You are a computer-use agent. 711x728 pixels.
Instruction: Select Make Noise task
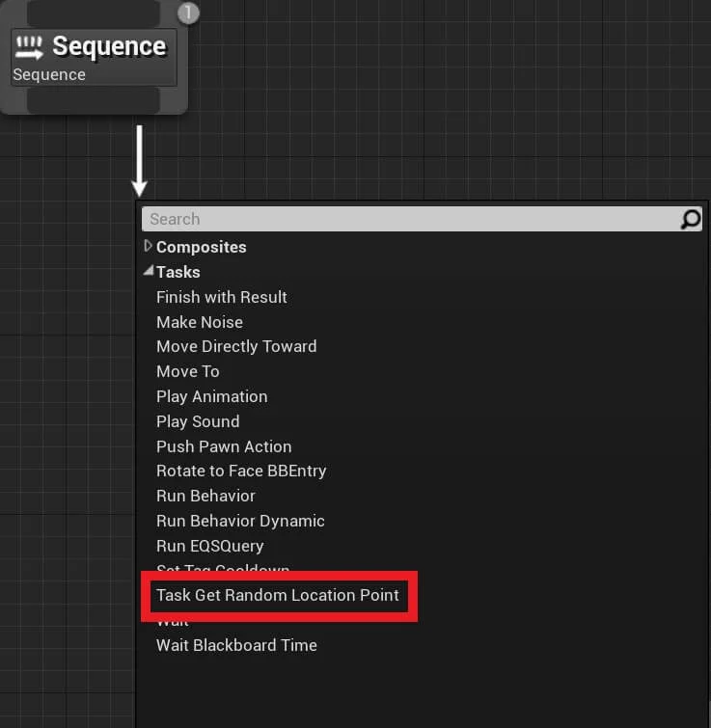[200, 322]
